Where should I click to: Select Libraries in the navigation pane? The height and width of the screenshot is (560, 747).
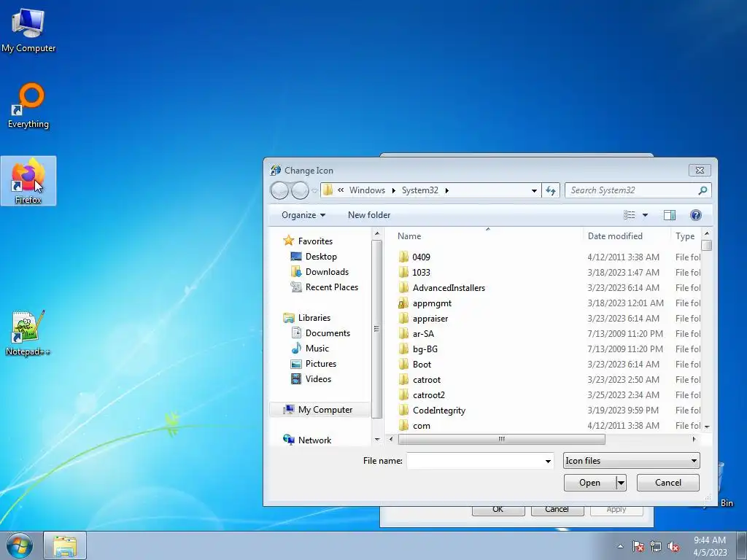coord(307,318)
